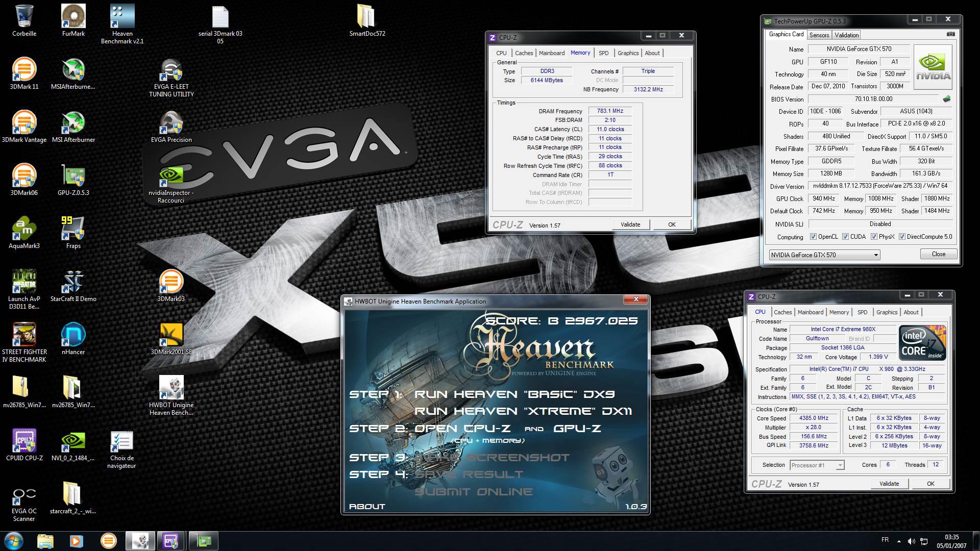The image size is (980, 551).
Task: Switch to Validation tab in GPU-Z
Action: tap(846, 35)
